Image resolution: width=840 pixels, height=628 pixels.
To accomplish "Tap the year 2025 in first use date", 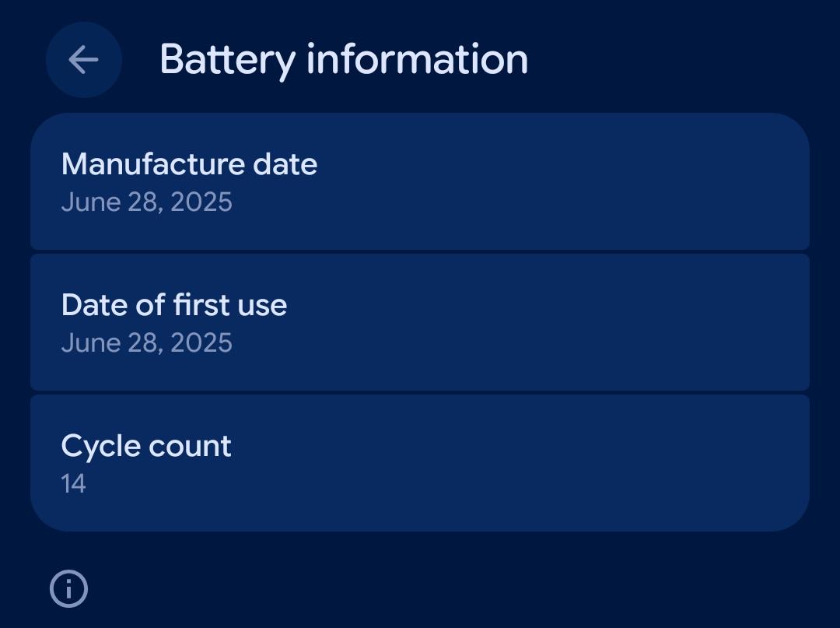I will (x=201, y=342).
